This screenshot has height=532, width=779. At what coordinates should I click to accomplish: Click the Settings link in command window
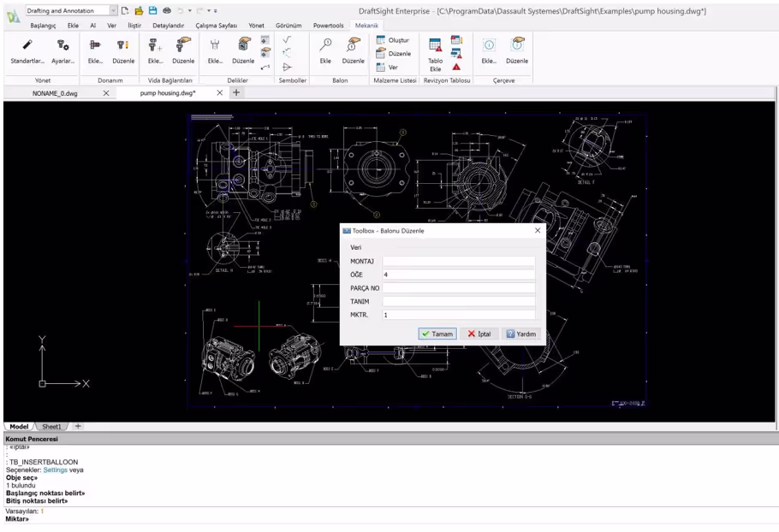coord(55,470)
